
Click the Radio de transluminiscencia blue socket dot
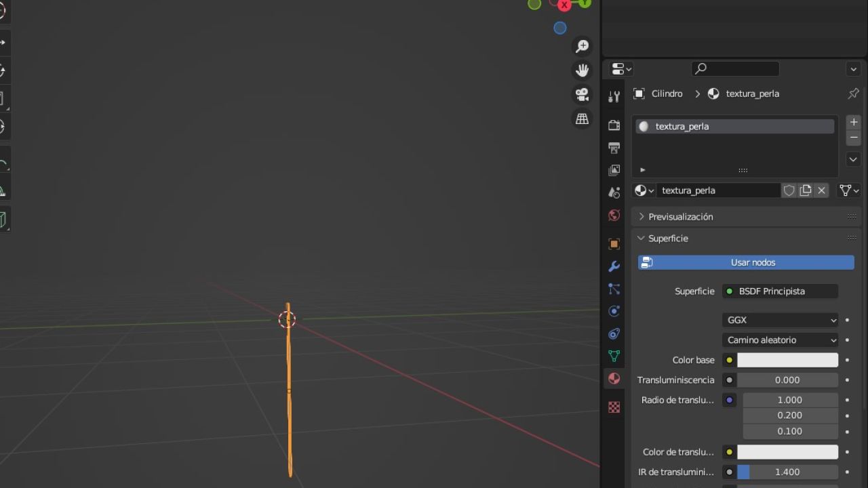click(x=729, y=400)
